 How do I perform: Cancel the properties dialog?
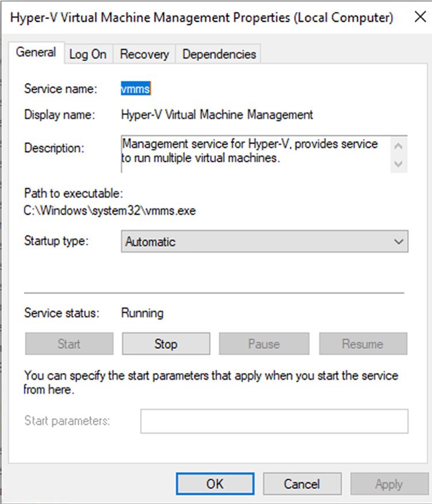[302, 484]
